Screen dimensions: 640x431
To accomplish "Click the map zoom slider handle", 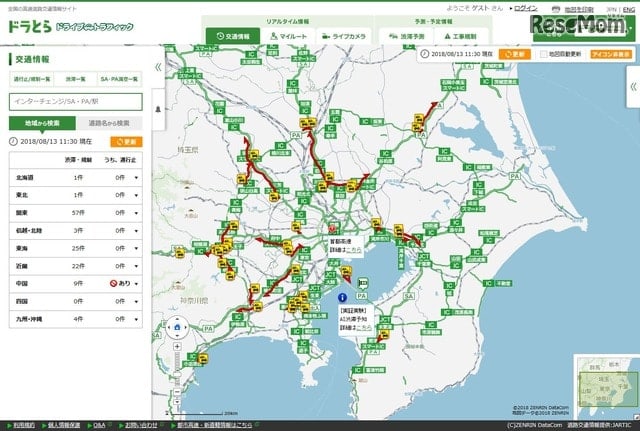I will pyautogui.click(x=177, y=375).
